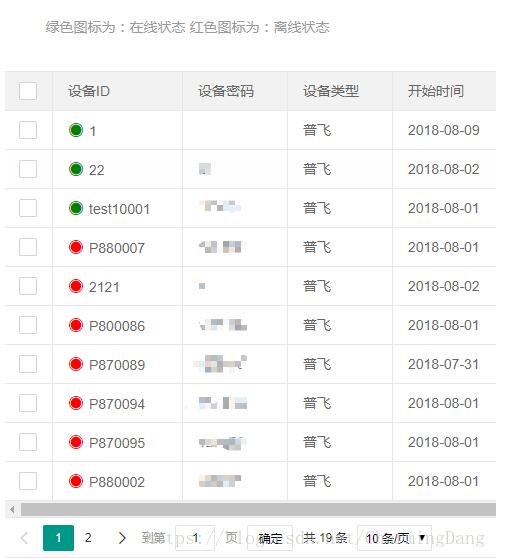Click red offline icon for P880007
The height and width of the screenshot is (558, 514).
(76, 247)
